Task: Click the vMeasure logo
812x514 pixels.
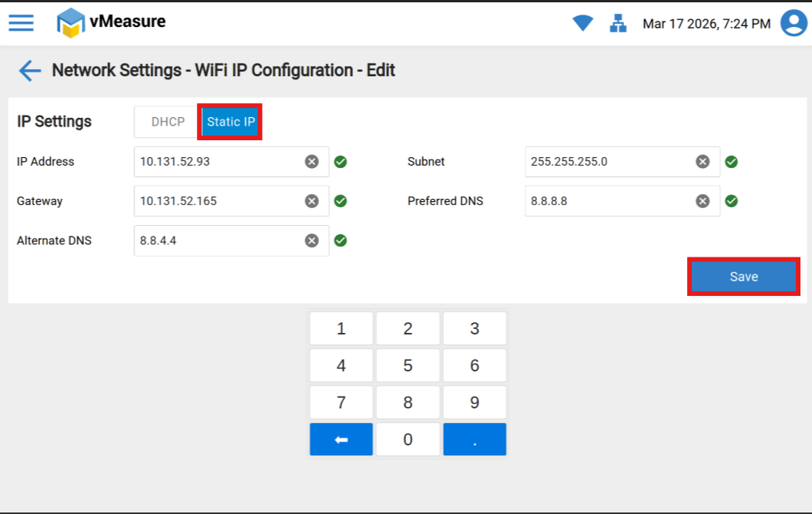Action: pos(112,22)
